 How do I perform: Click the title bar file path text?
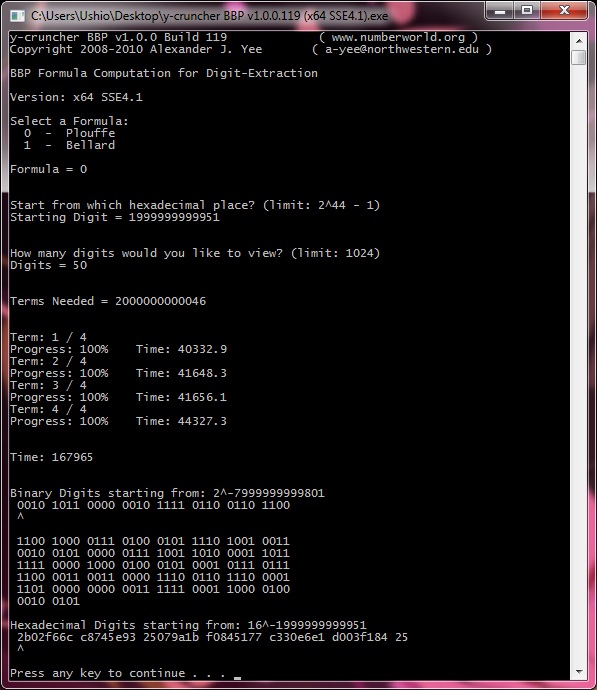click(209, 16)
